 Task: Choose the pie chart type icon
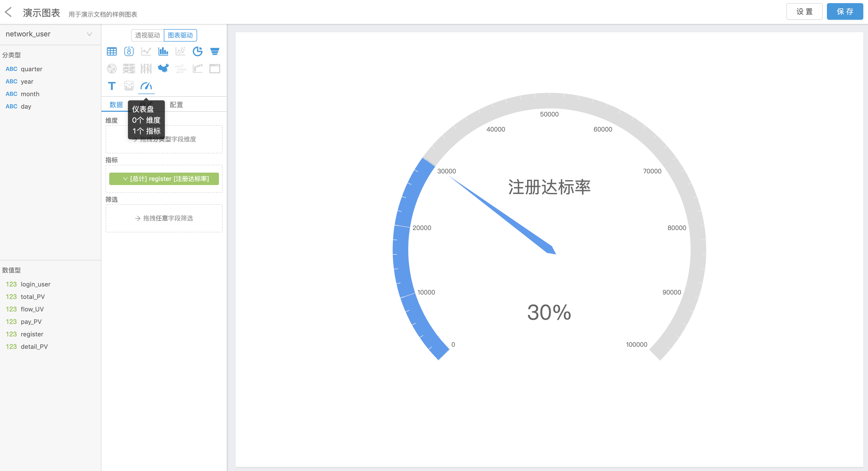[197, 51]
